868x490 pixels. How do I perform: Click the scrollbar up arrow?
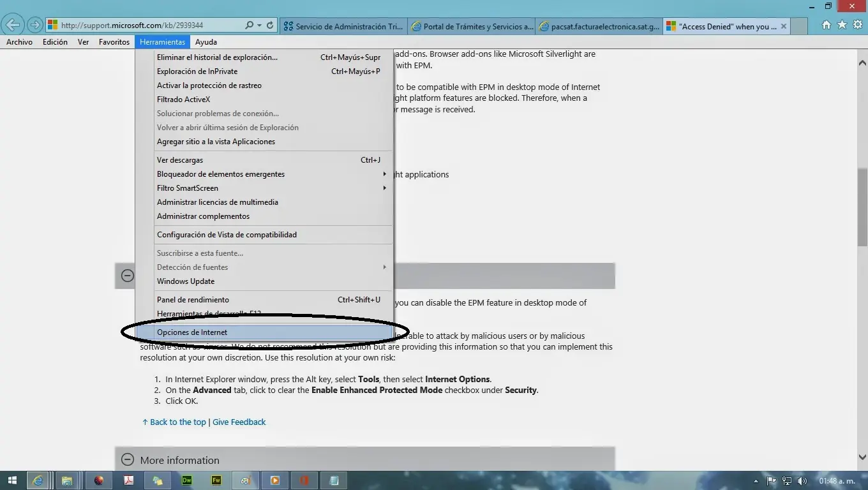862,63
